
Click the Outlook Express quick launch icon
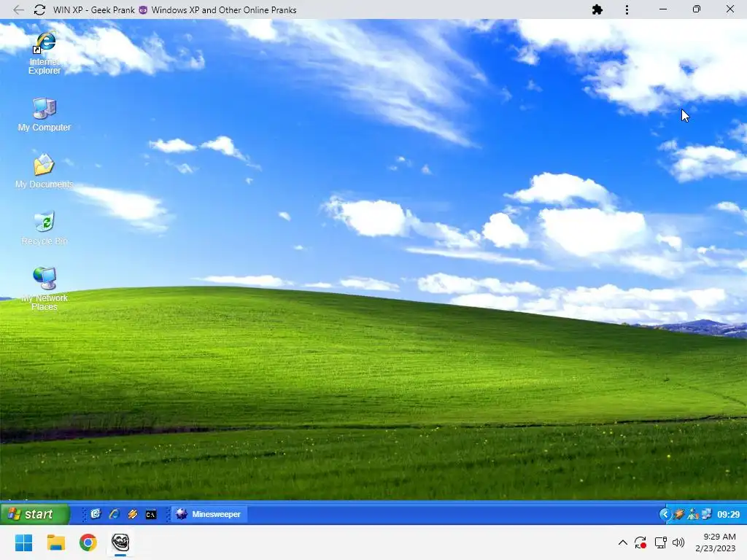coord(96,514)
